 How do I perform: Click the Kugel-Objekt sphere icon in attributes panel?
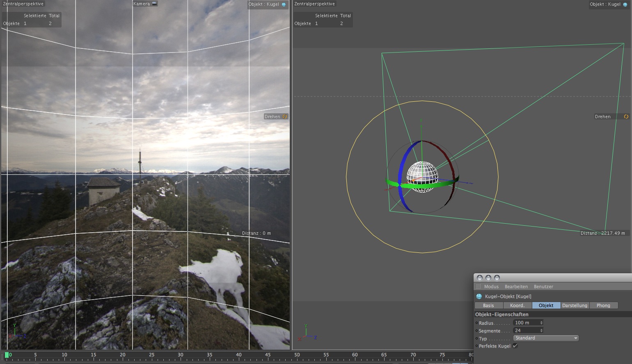coord(479,296)
